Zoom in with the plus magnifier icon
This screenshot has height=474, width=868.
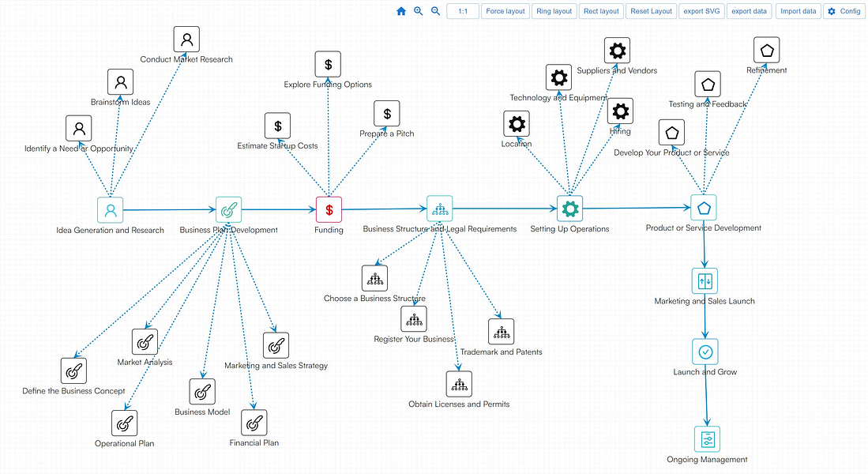point(418,11)
